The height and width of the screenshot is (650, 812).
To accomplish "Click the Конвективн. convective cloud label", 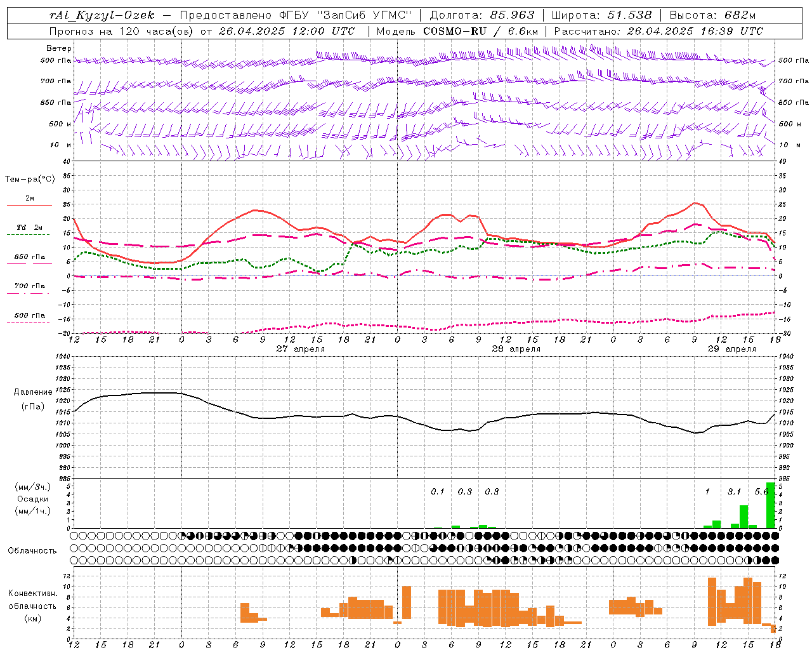I will coord(33,594).
